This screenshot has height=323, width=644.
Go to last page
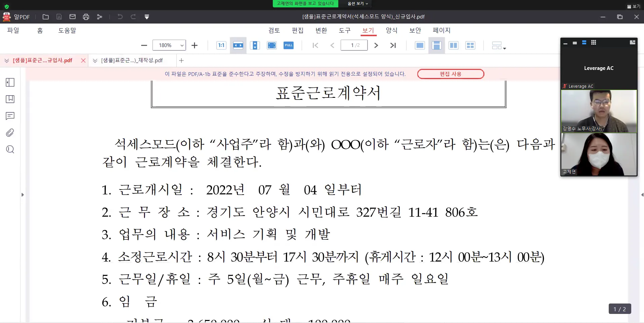(x=393, y=45)
